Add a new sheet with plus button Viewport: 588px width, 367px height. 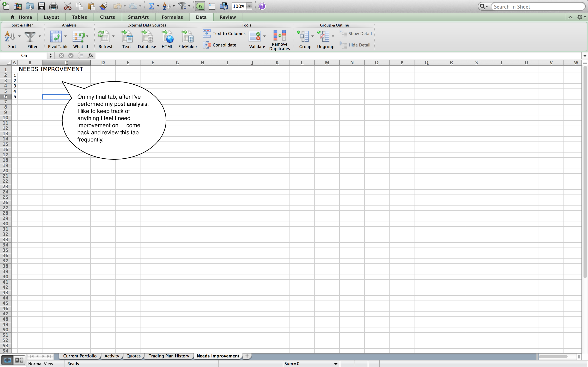pyautogui.click(x=247, y=356)
